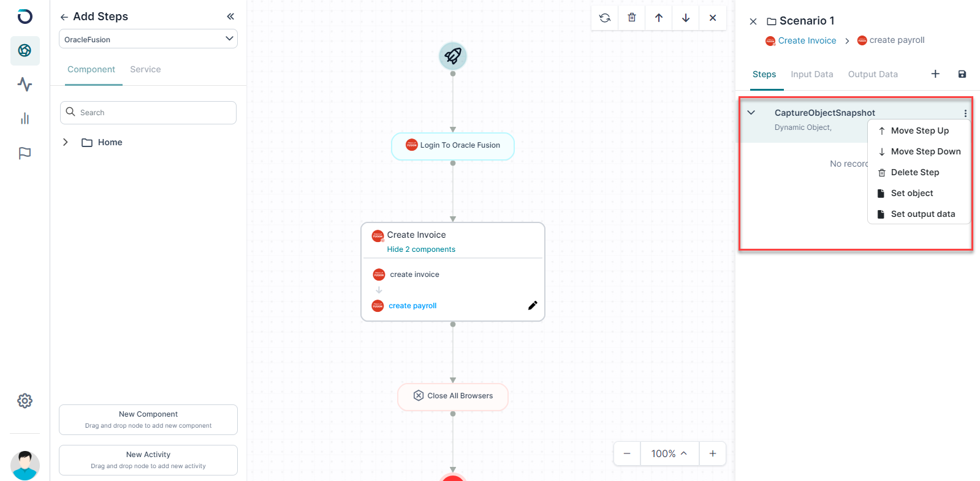Open the three-dot menu on CaptureObjectSnapshot
Screen dimensions: 980x481
(x=965, y=113)
